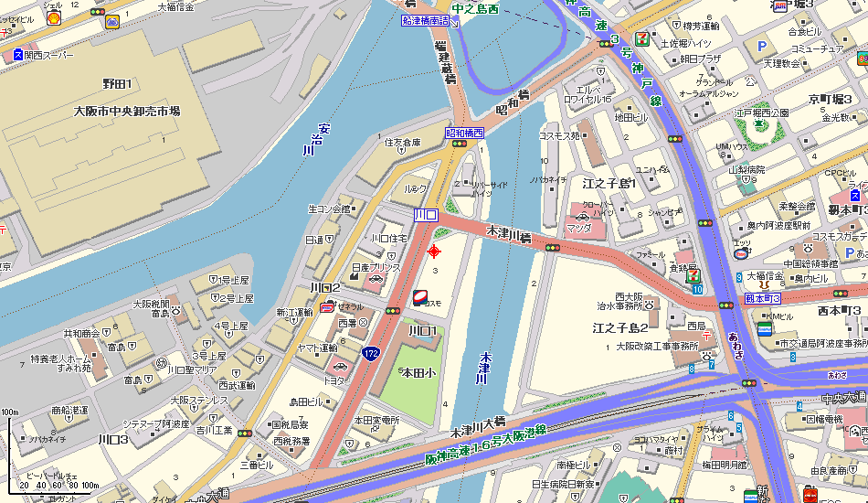This screenshot has height=503, width=868.
Task: Click the 7-Eleven icon near 土佐堀ハイツ
Action: click(x=641, y=38)
